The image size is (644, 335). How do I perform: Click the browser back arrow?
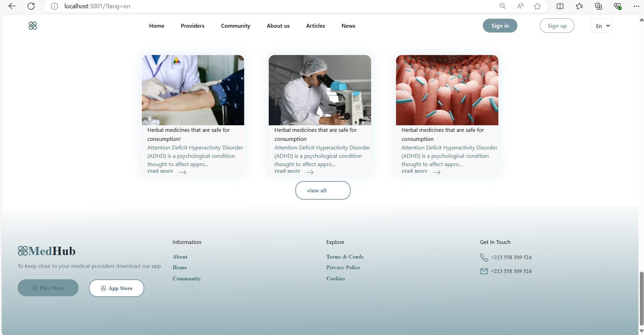12,6
